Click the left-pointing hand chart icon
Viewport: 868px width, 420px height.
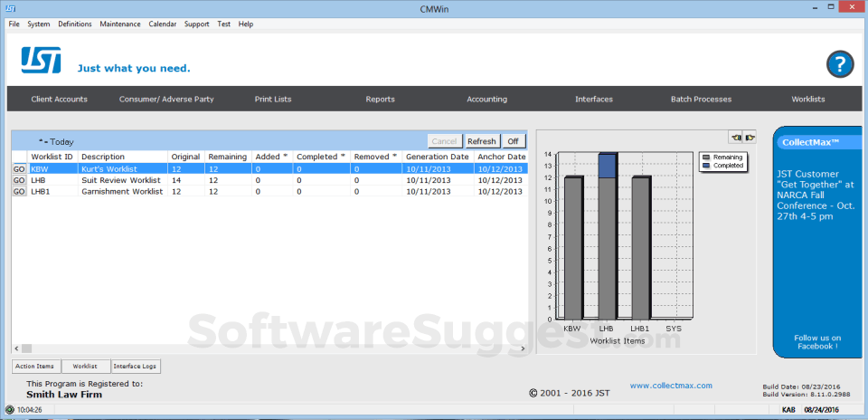tap(736, 137)
